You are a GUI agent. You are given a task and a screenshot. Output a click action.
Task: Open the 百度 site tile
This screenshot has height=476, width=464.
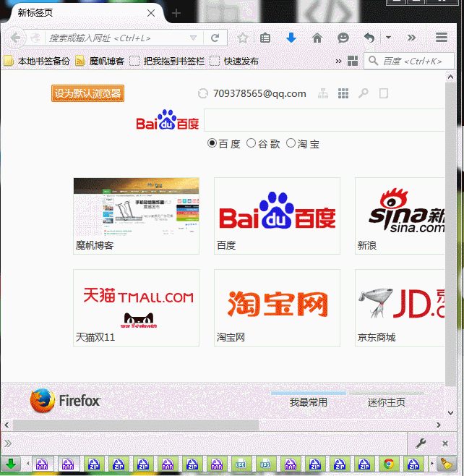coord(278,216)
